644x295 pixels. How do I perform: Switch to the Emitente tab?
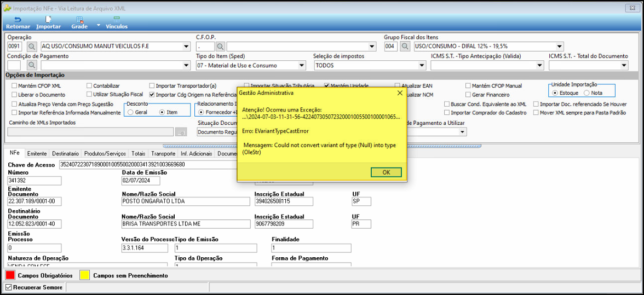tap(37, 153)
